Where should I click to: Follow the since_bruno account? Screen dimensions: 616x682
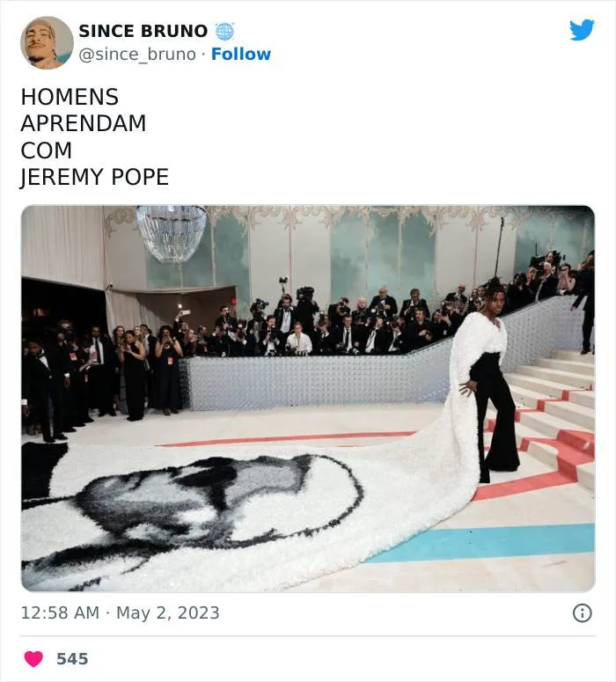(x=241, y=55)
